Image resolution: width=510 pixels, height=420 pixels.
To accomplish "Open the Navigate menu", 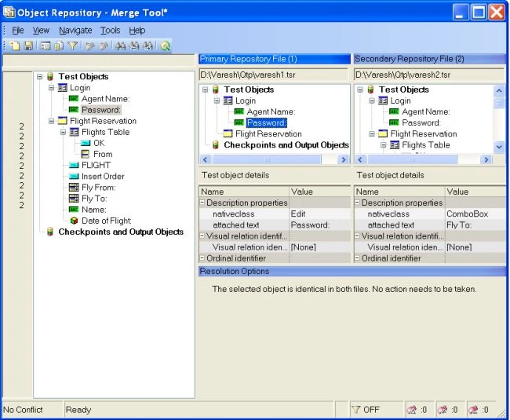I will tap(75, 31).
